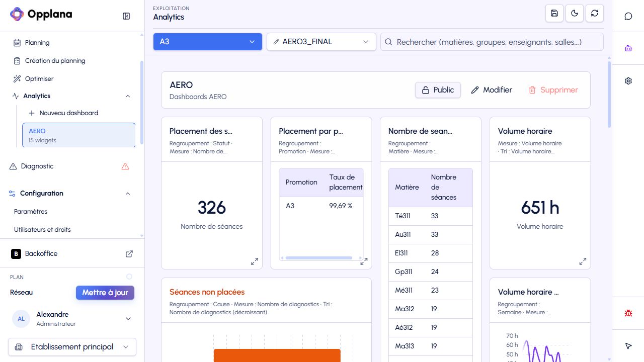644x362 pixels.
Task: Expand the Alexandre user menu chevron
Action: 128,319
